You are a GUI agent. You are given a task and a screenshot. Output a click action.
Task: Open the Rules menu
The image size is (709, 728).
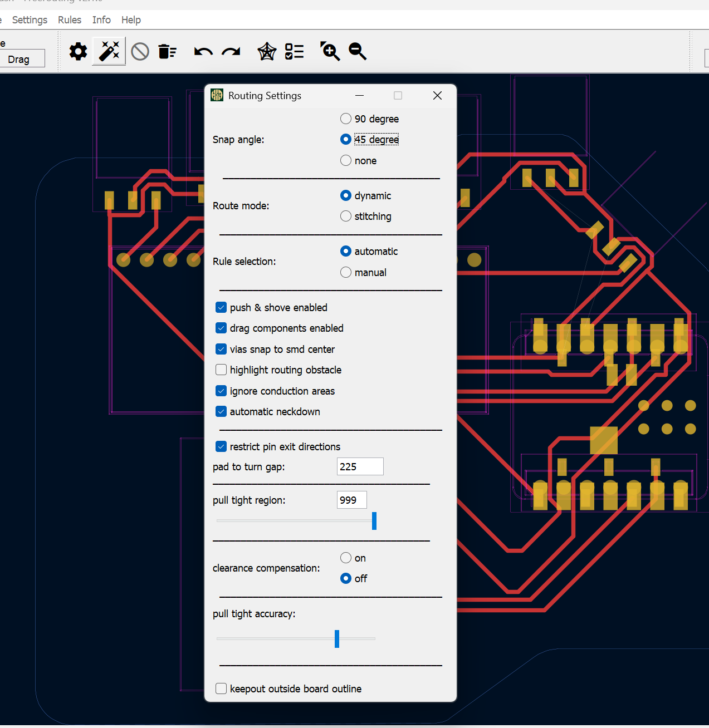pos(69,19)
